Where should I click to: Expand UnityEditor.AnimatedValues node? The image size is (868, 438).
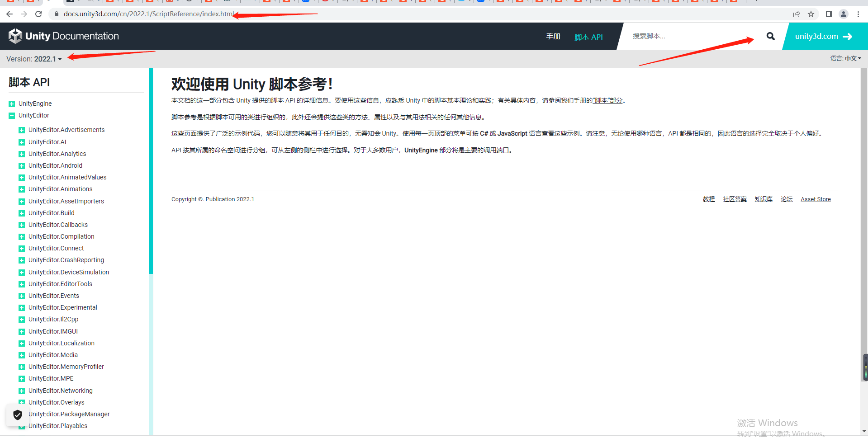point(21,178)
